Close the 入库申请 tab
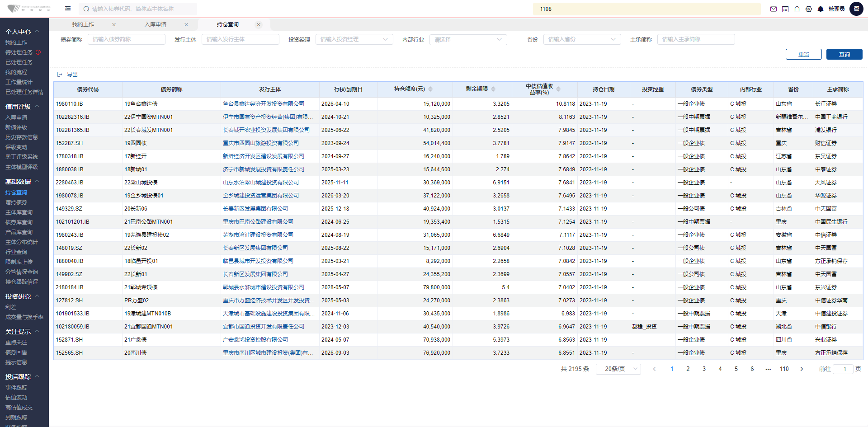The height and width of the screenshot is (427, 868). click(x=186, y=25)
